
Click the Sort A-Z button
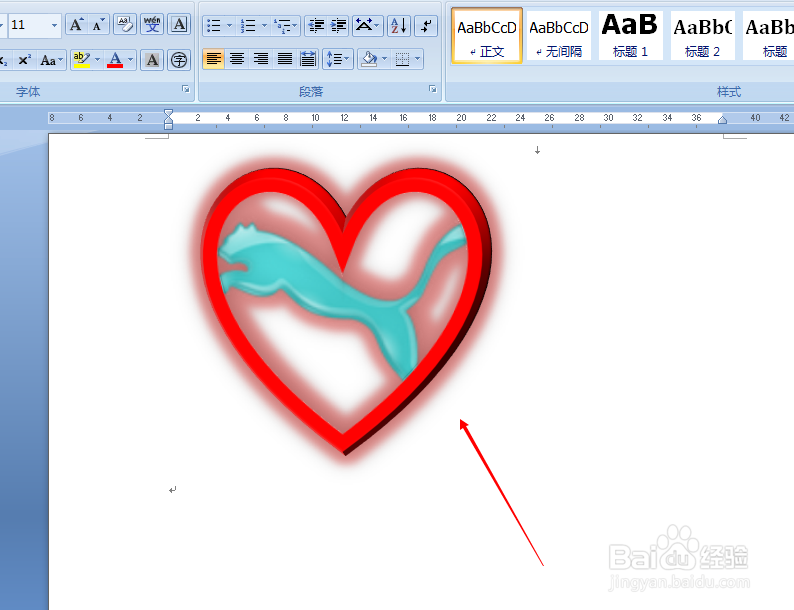pyautogui.click(x=399, y=25)
